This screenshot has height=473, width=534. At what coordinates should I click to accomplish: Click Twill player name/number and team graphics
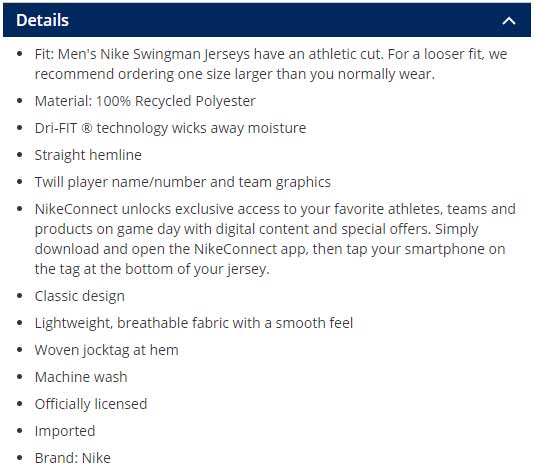(183, 182)
